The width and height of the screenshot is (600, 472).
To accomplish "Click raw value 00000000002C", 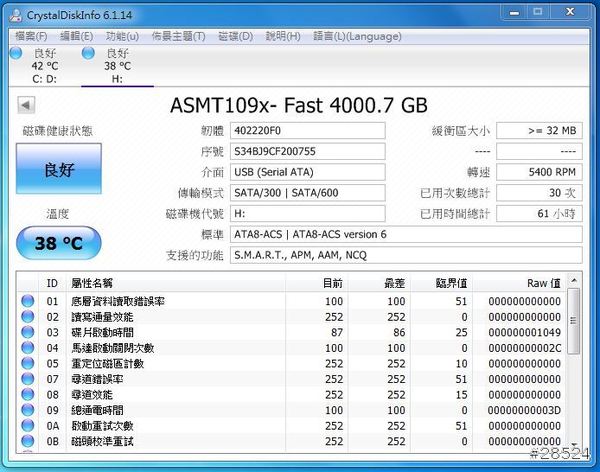I will coord(524,348).
